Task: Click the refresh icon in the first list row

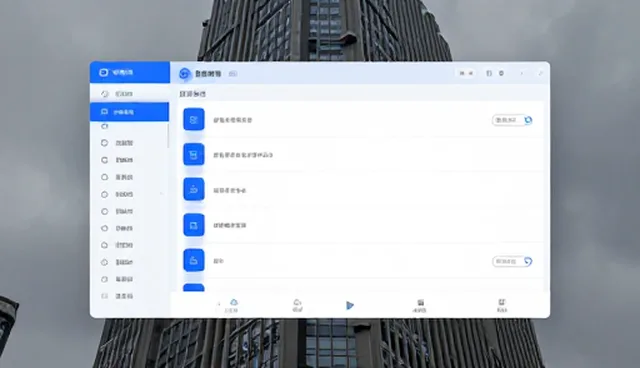Action: point(529,120)
